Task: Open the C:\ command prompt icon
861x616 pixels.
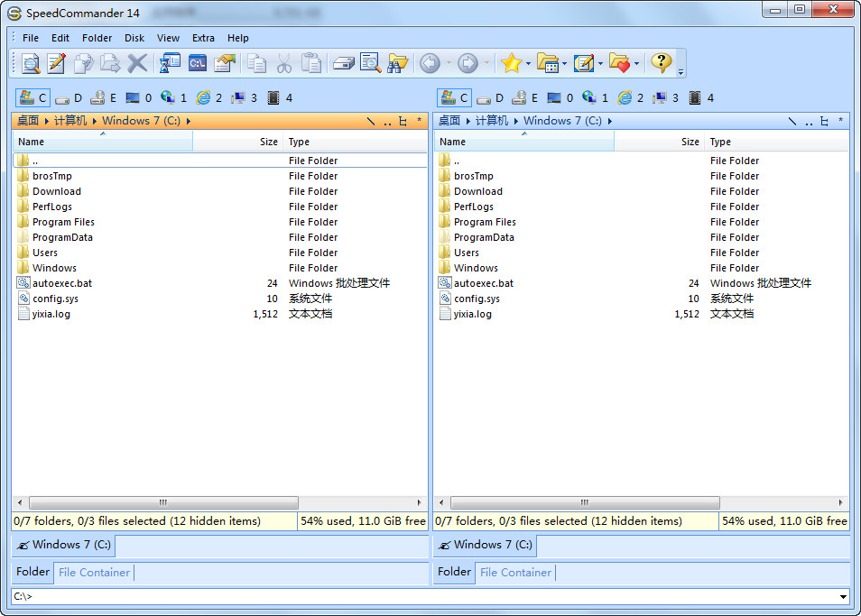Action: tap(198, 63)
